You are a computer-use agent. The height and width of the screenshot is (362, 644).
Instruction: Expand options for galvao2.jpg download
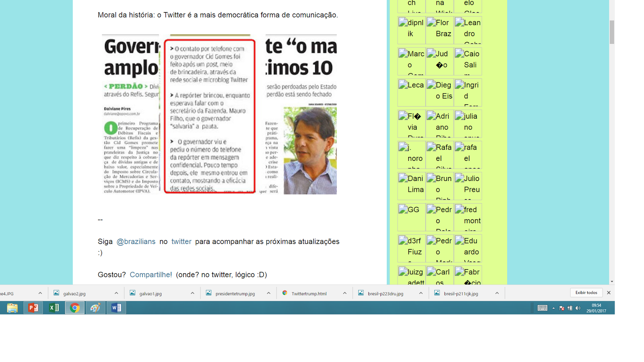(116, 293)
